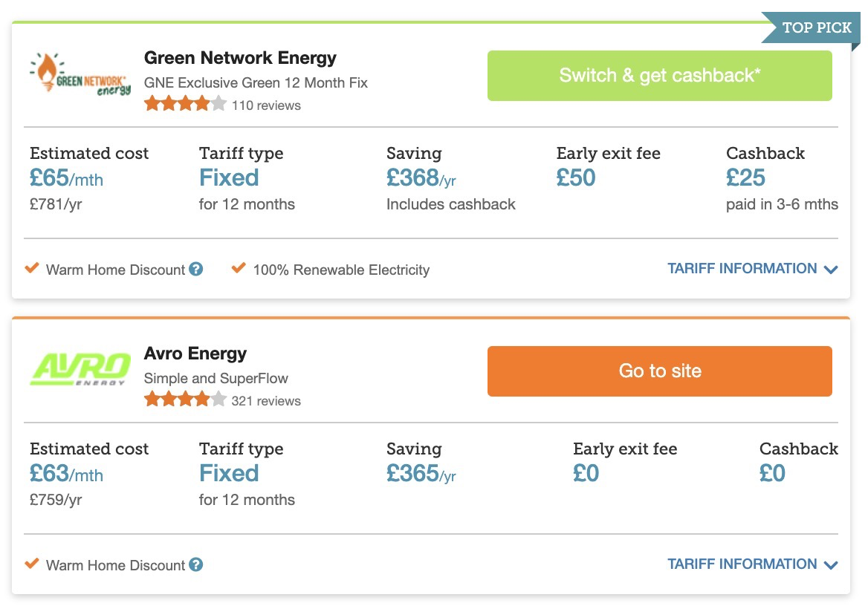Image resolution: width=868 pixels, height=606 pixels.
Task: Click the Green Network Energy logo
Action: 80,76
